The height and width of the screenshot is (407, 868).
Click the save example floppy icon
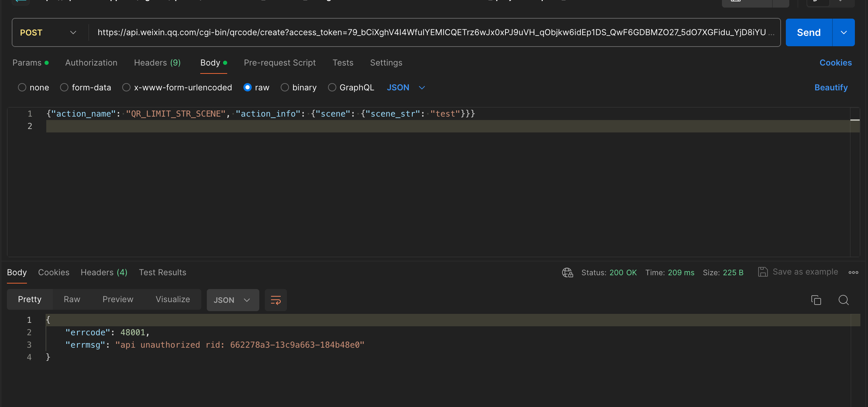pyautogui.click(x=763, y=272)
